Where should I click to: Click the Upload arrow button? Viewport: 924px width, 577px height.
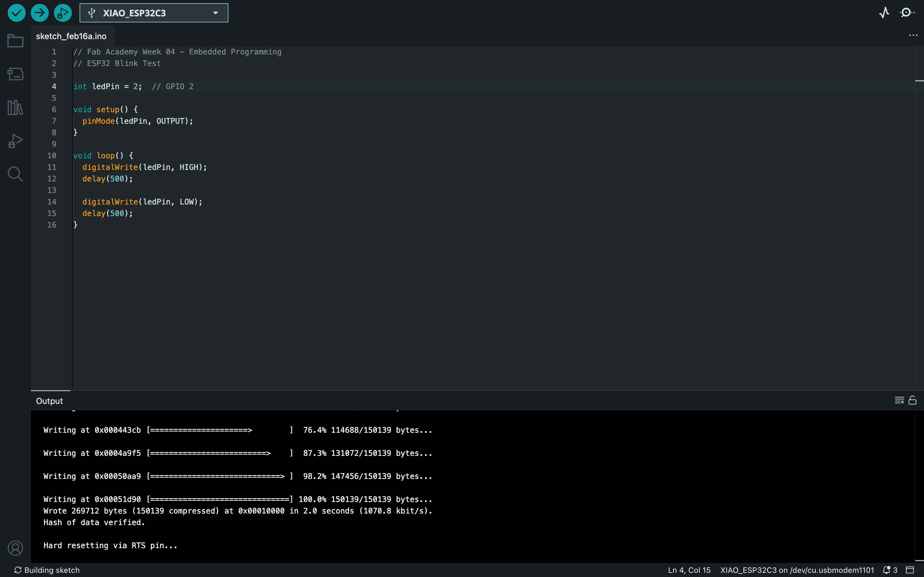point(40,13)
